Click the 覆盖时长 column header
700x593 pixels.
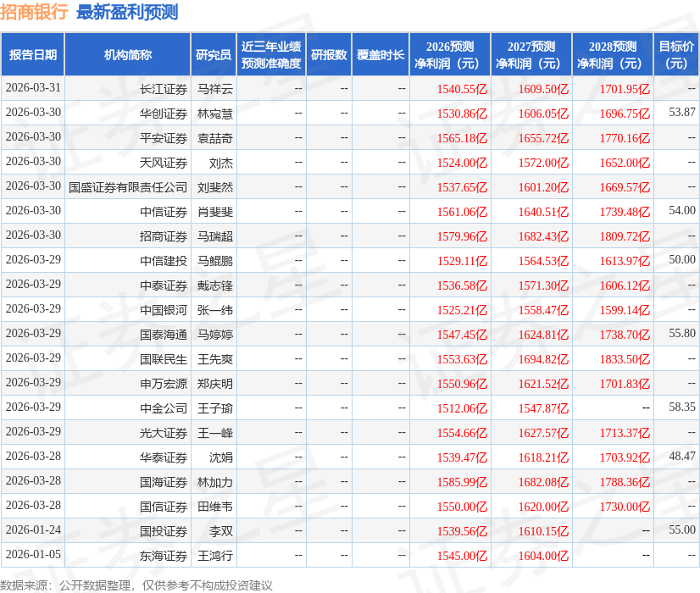[x=381, y=53]
